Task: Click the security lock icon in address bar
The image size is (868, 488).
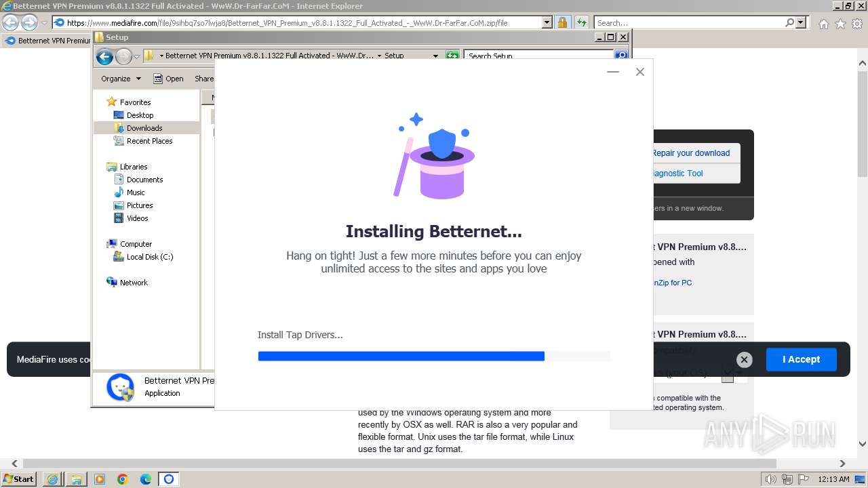Action: (x=562, y=22)
